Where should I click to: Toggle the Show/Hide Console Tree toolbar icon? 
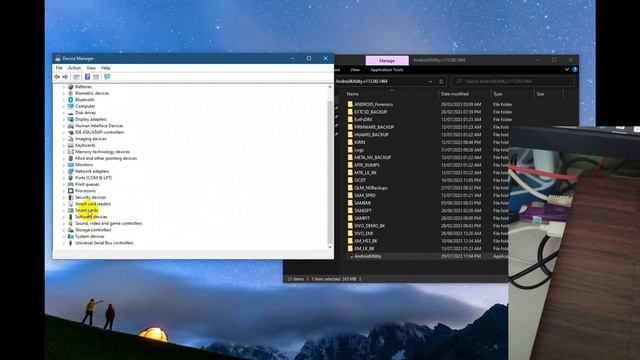point(76,77)
